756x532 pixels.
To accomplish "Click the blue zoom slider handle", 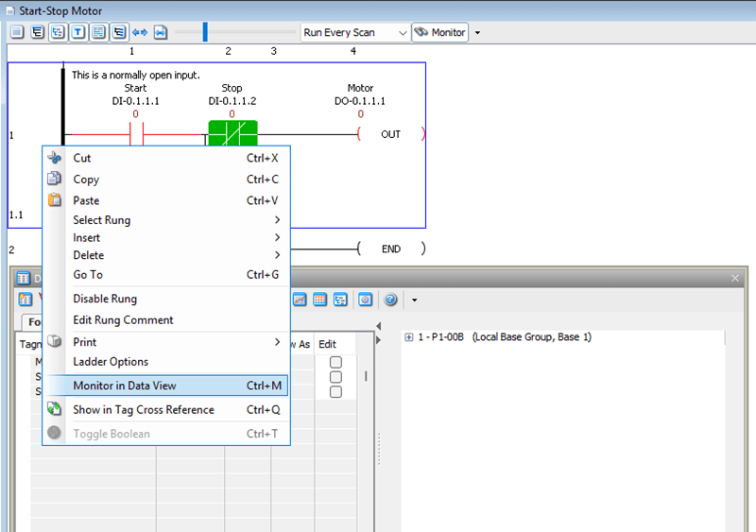I will click(204, 32).
